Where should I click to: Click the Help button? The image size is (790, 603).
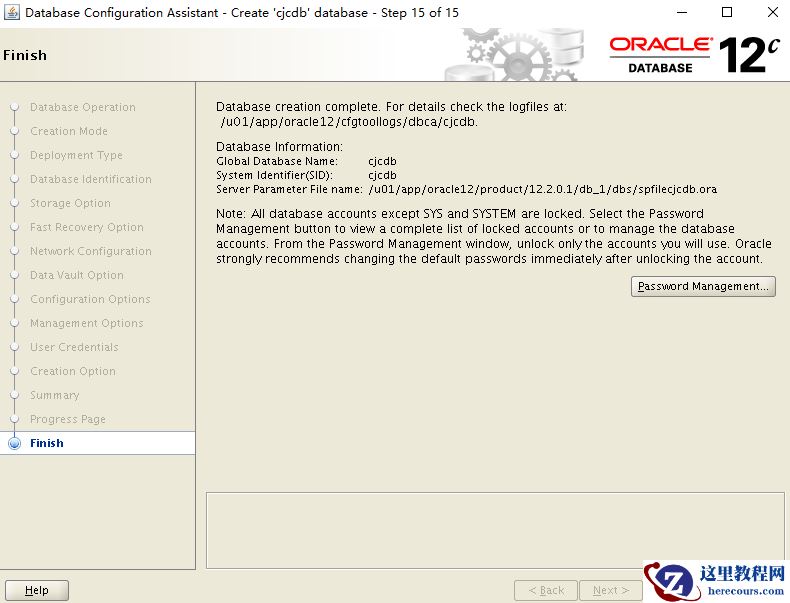(x=37, y=590)
